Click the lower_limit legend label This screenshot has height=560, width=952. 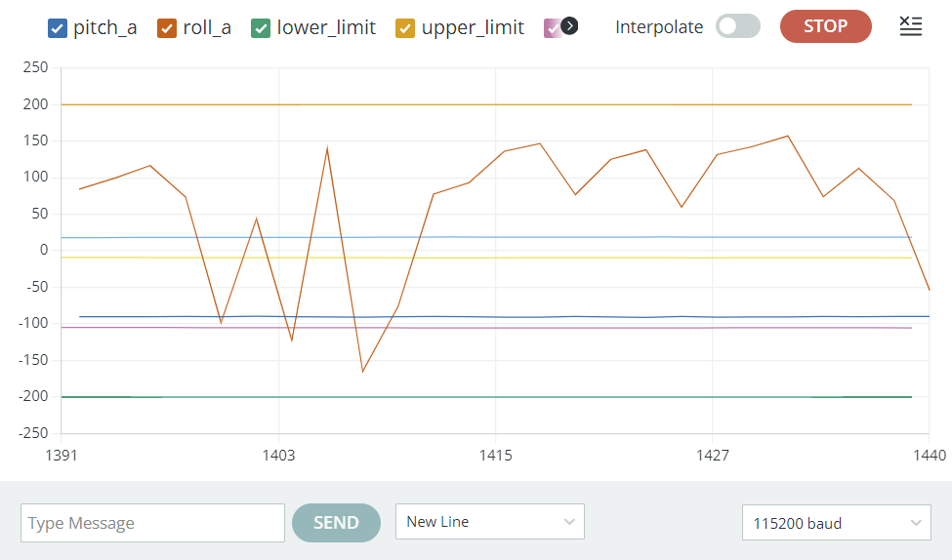tap(326, 27)
